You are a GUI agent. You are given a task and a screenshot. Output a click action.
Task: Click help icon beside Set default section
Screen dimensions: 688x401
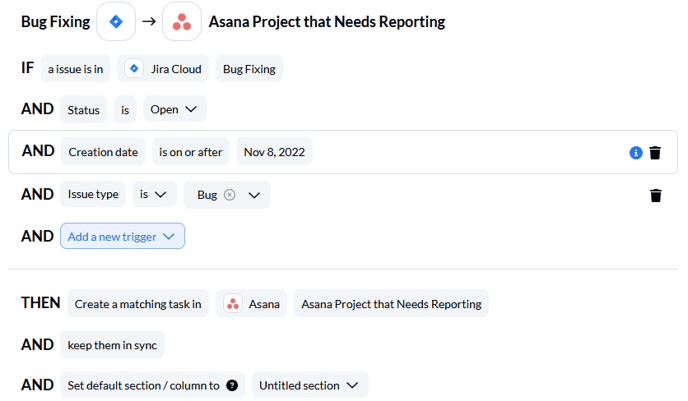pyautogui.click(x=232, y=385)
